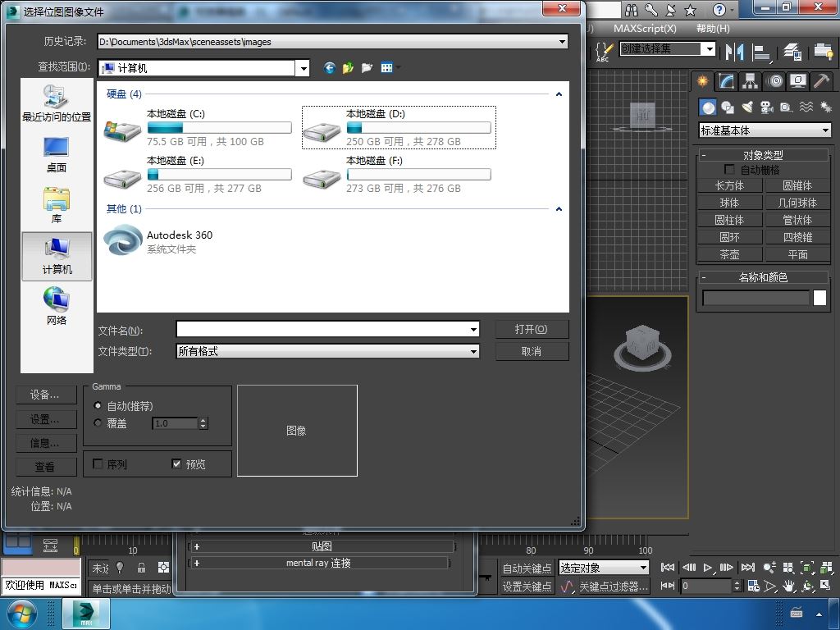Viewport: 840px width, 630px height.
Task: Toggle the AutoGrid (自动栅格) checkbox
Action: click(729, 169)
